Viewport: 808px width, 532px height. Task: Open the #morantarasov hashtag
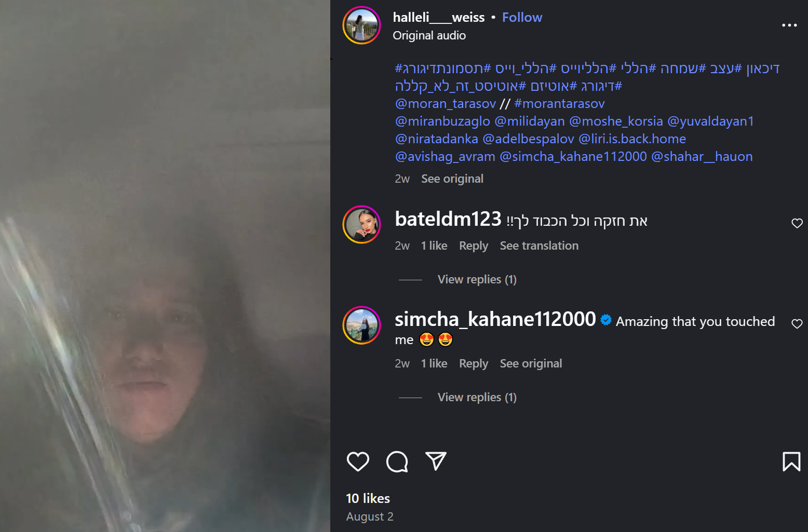(559, 103)
